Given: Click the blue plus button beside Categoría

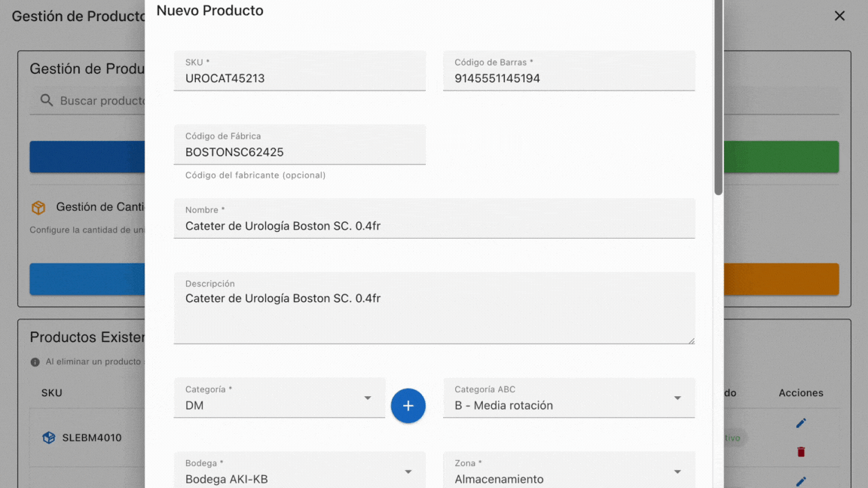Looking at the screenshot, I should pyautogui.click(x=408, y=405).
